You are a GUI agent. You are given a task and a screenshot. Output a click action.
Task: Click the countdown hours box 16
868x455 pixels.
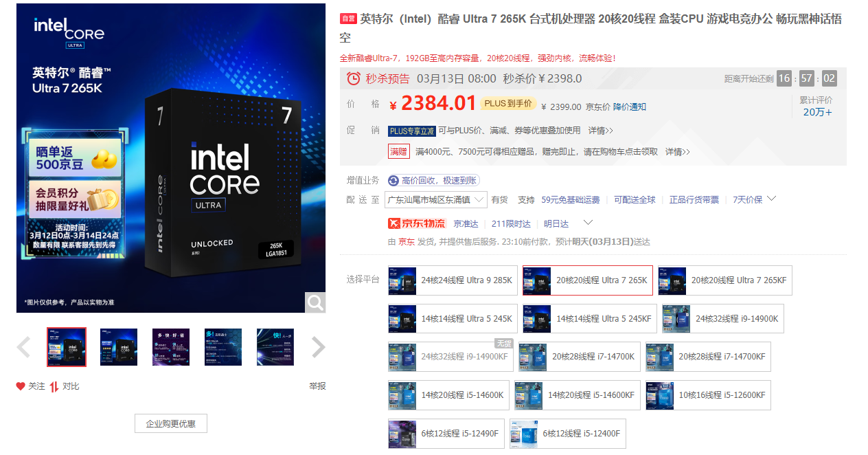[784, 78]
